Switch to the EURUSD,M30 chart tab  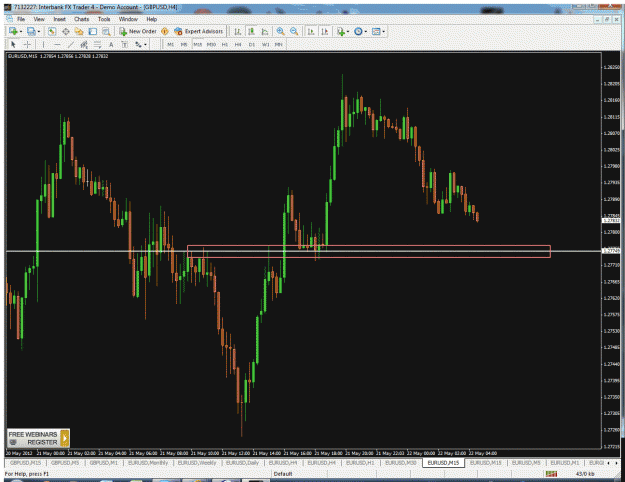point(401,463)
